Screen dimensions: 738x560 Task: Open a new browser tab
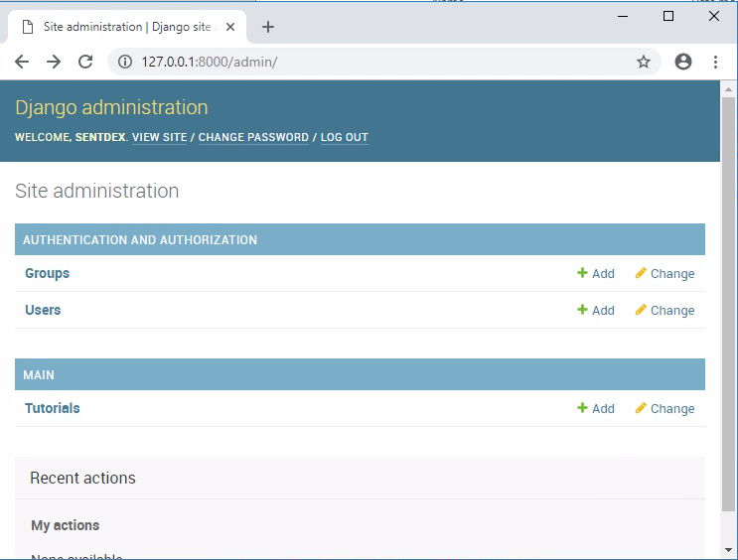(x=268, y=27)
